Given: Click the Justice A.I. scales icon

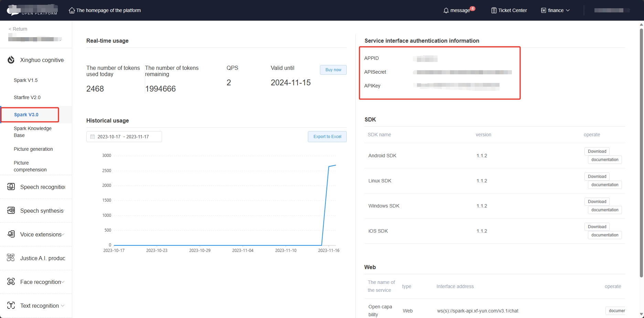Looking at the screenshot, I should [11, 258].
